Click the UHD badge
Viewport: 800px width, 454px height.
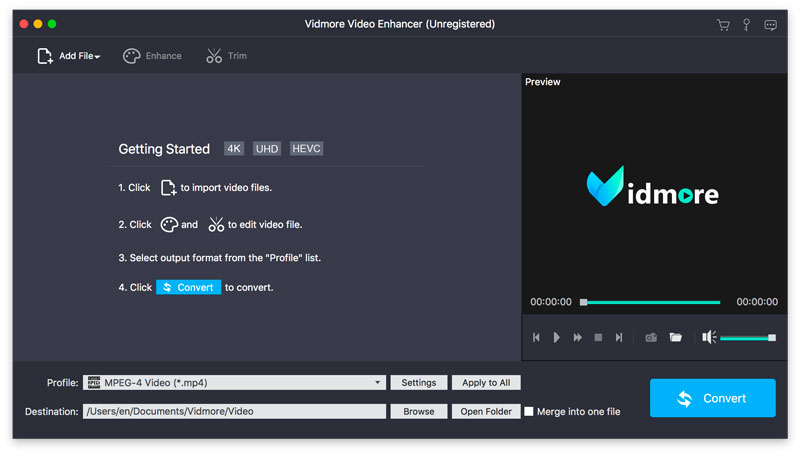point(267,148)
